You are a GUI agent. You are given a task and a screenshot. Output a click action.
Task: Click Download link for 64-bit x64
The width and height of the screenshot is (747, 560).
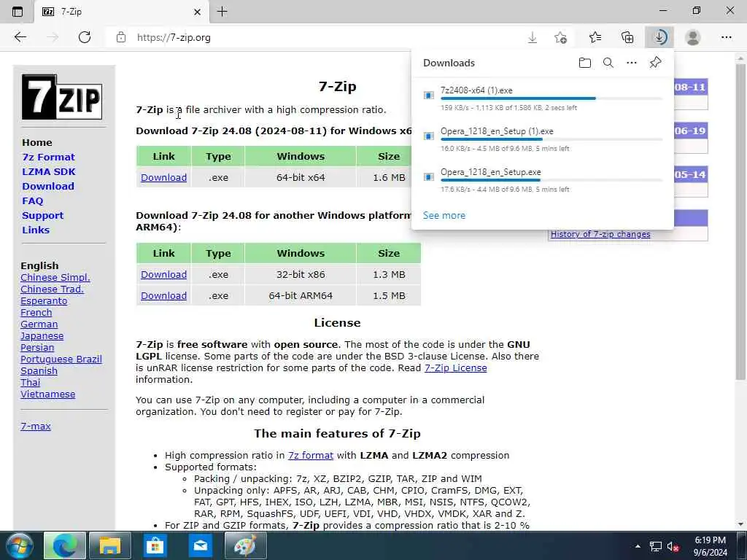point(163,178)
